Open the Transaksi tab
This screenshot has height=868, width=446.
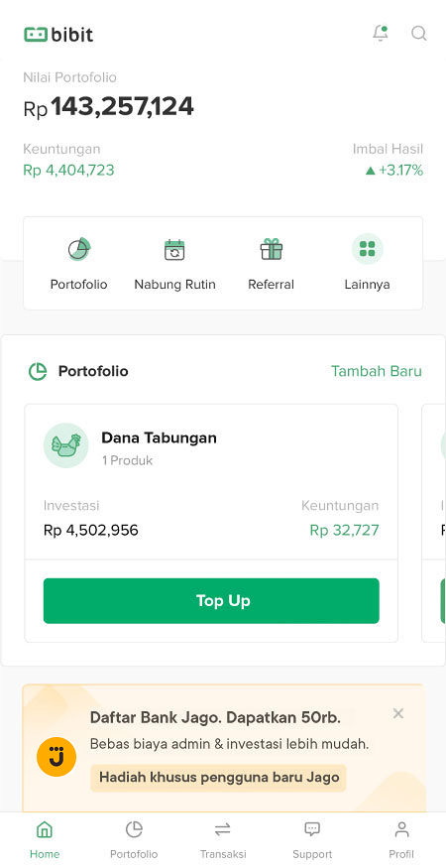[223, 840]
